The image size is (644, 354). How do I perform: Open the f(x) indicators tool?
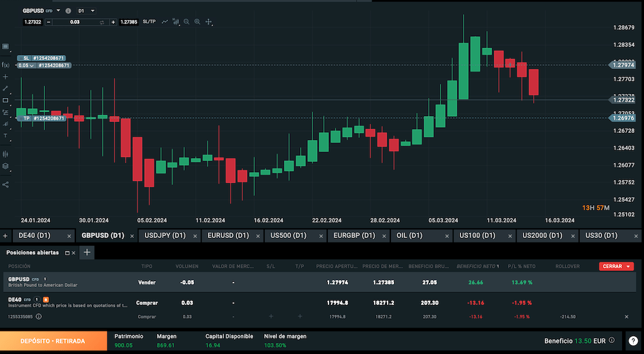tap(5, 64)
